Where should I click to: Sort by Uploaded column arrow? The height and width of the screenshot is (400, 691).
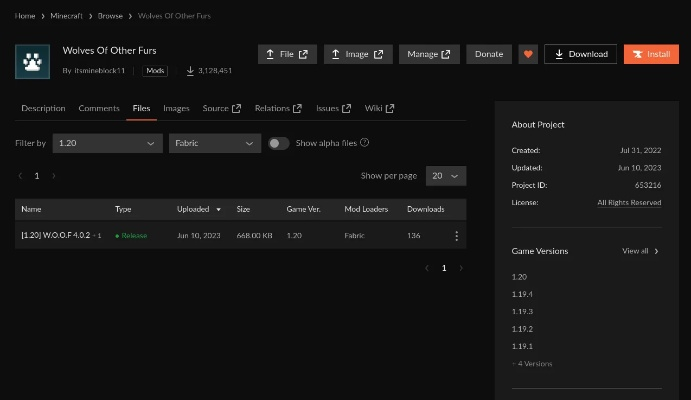pyautogui.click(x=218, y=210)
